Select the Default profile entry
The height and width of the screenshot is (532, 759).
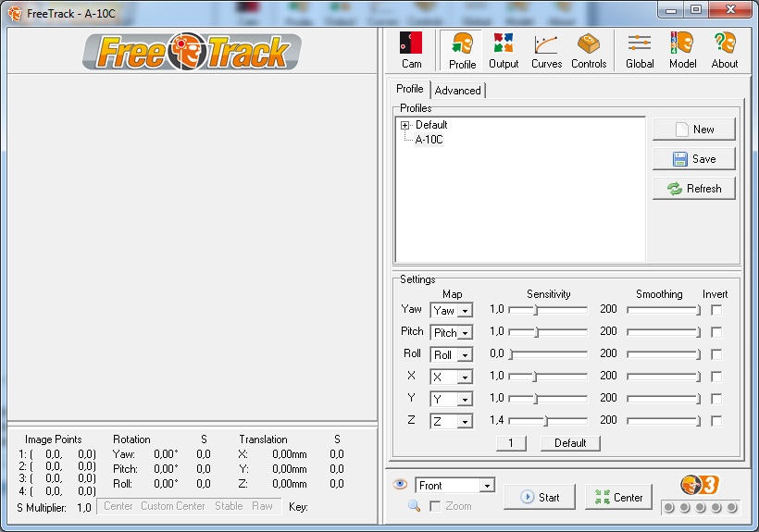(x=431, y=125)
